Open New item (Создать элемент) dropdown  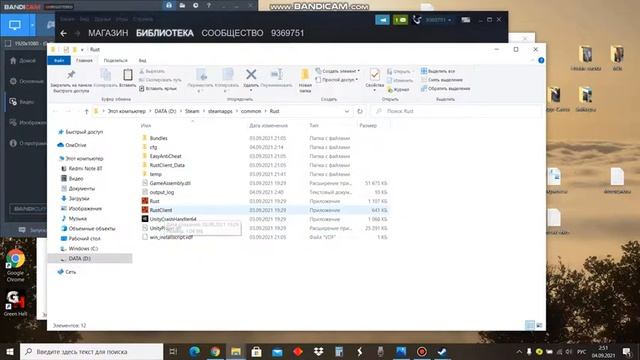coord(338,71)
